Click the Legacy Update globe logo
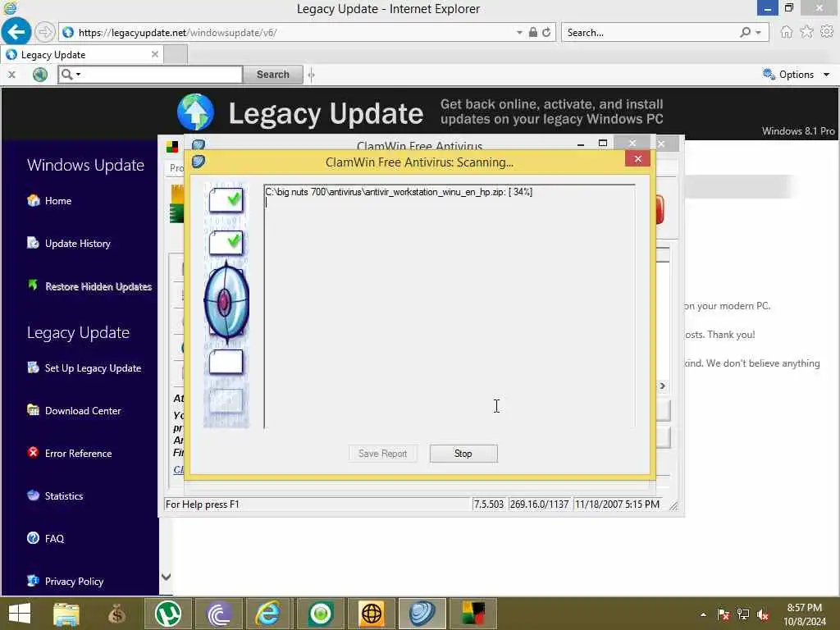This screenshot has height=630, width=840. (195, 112)
